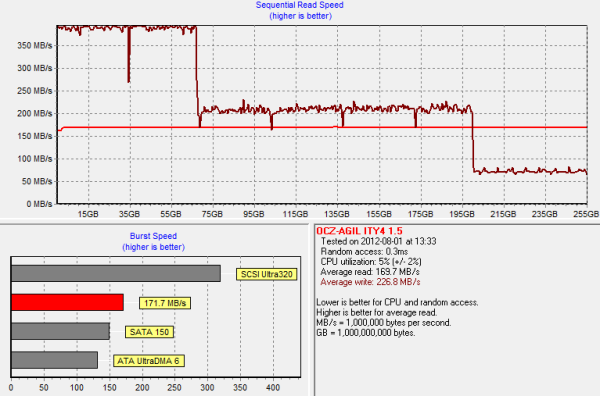Click the '200' burst axis label
Viewport: 600px width, 396px height.
(142, 388)
